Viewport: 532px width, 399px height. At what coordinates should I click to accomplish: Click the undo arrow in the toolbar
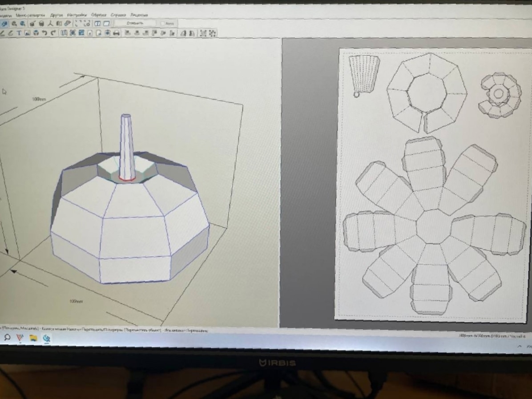tap(45, 33)
